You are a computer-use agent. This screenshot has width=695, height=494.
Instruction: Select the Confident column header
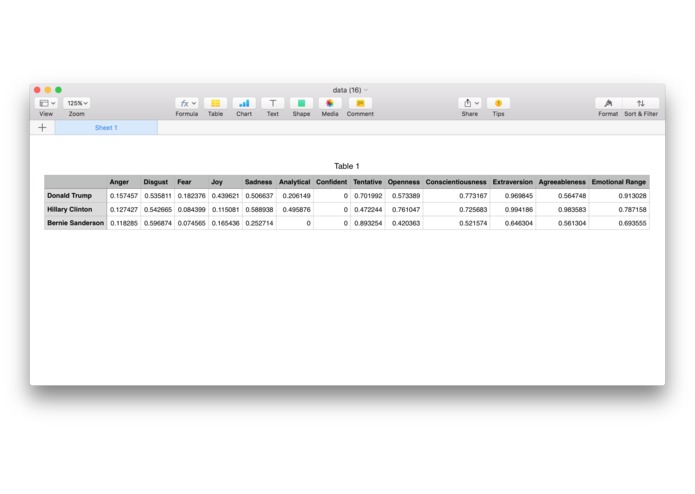tap(332, 182)
